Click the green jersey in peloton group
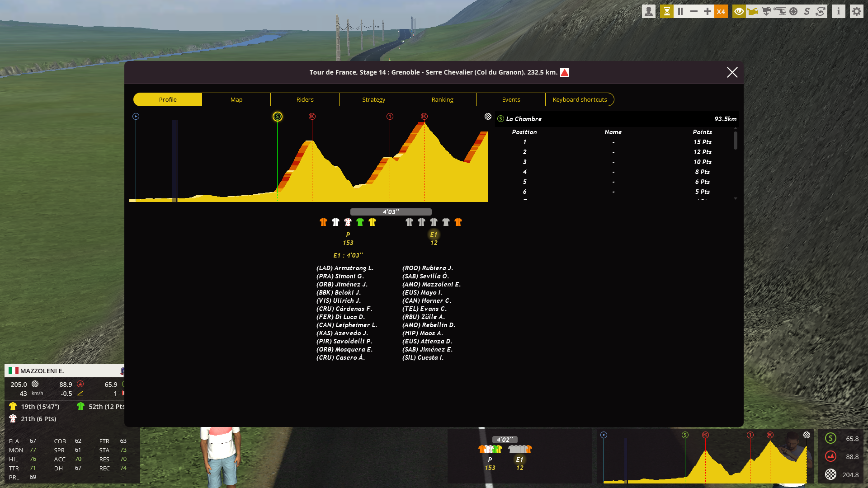Viewport: 868px width, 488px height. pyautogui.click(x=360, y=222)
